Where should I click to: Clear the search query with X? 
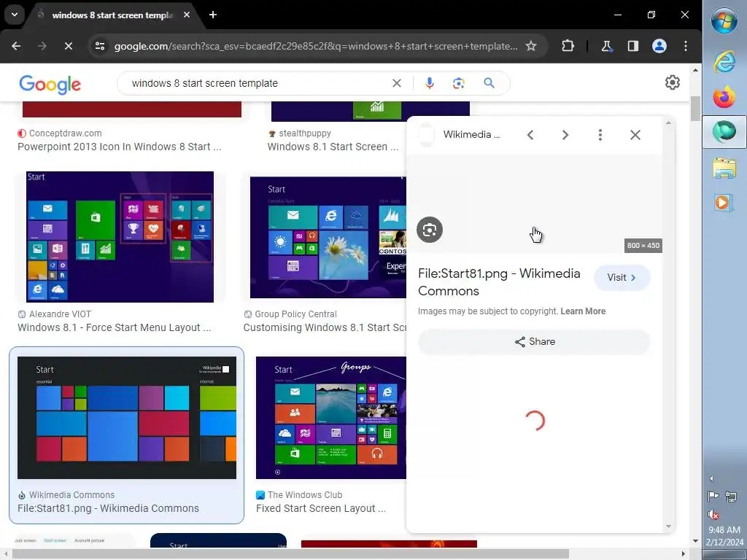[396, 83]
